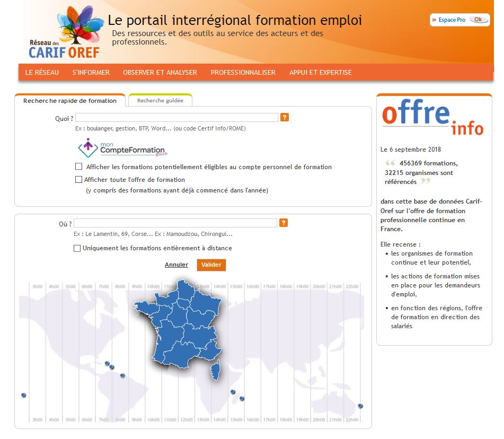The width and height of the screenshot is (504, 439).
Task: Switch to the Recherche guidée tab
Action: coord(160,100)
